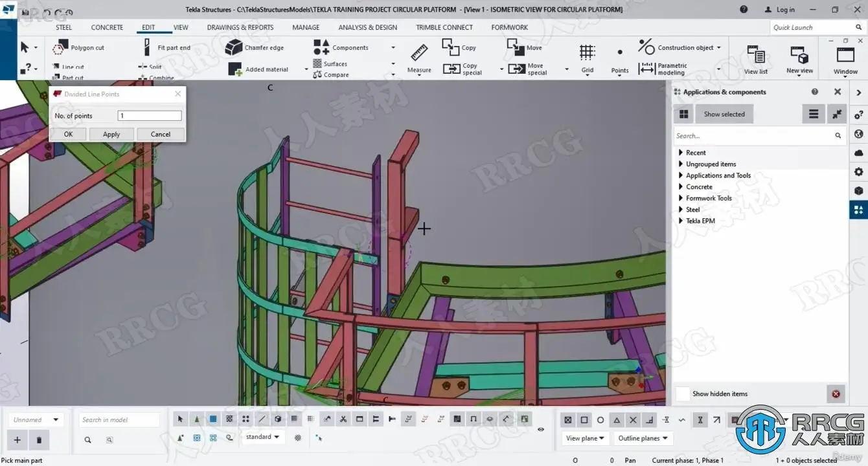Viewport: 868px width, 466px height.
Task: Open the View plane dropdown
Action: click(585, 438)
